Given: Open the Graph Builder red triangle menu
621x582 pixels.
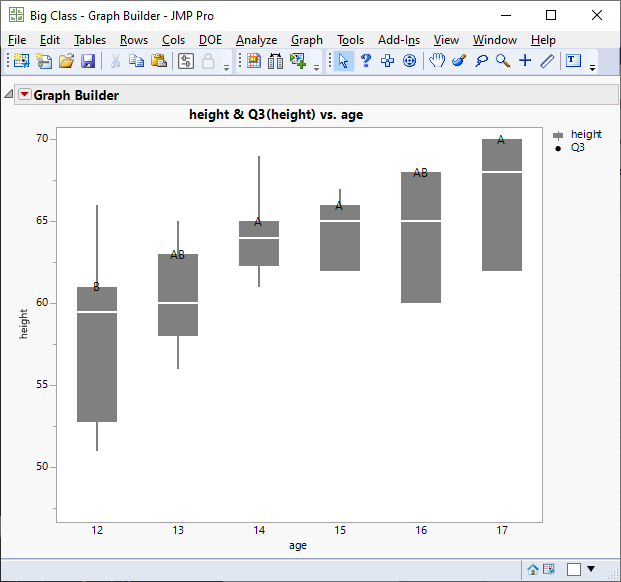Looking at the screenshot, I should click(25, 95).
